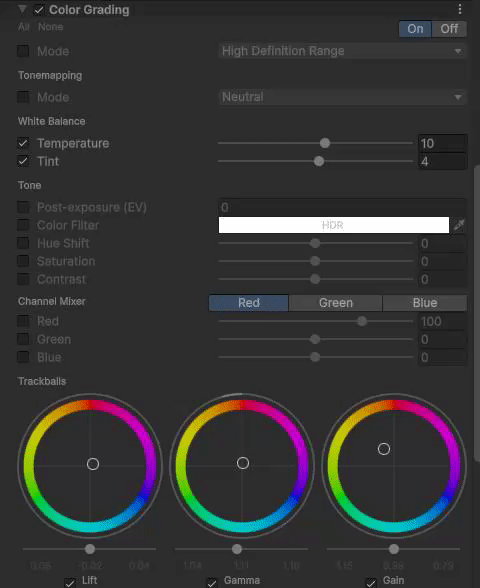Click the All overrides link
This screenshot has height=588, width=480.
24,27
